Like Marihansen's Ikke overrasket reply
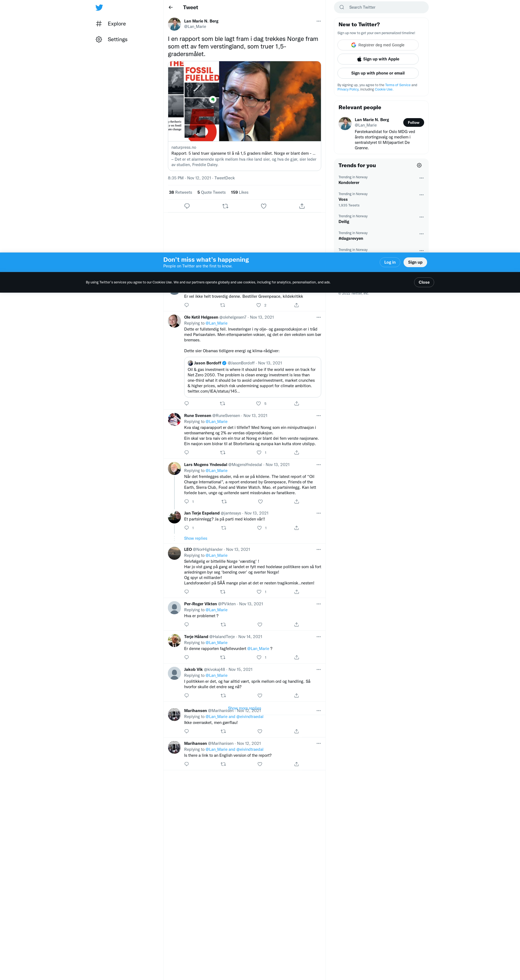 click(x=260, y=732)
